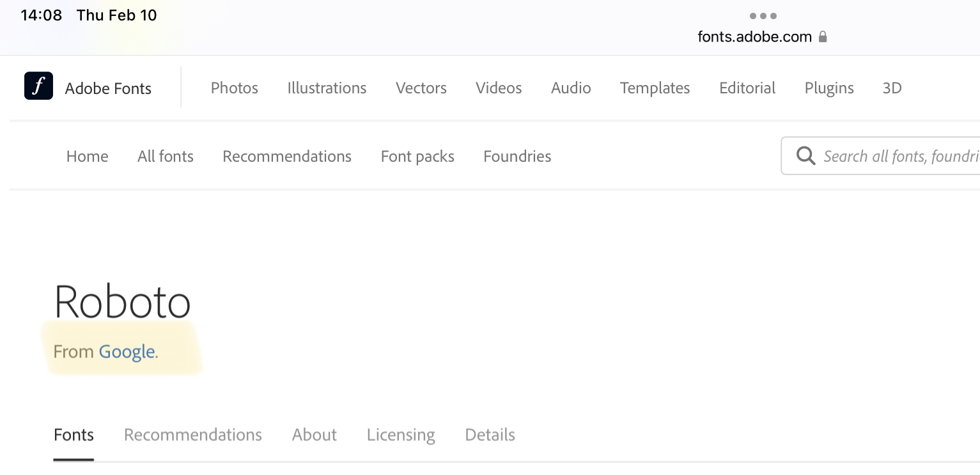Image resolution: width=980 pixels, height=475 pixels.
Task: Open Templates in top navigation
Action: pyautogui.click(x=655, y=88)
